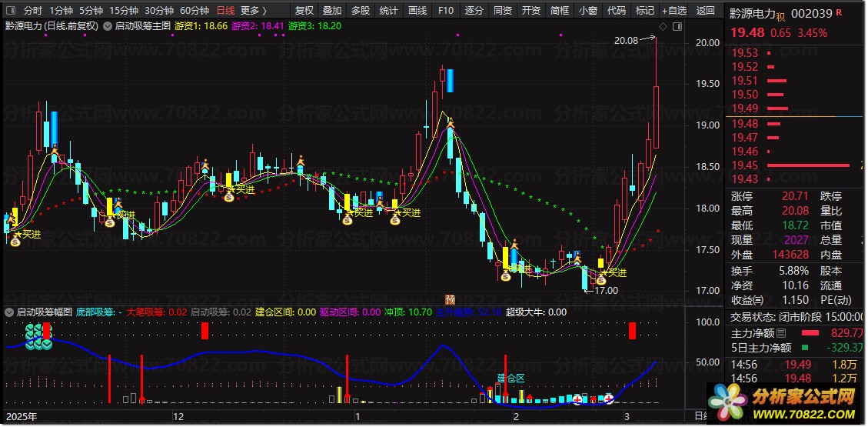The width and height of the screenshot is (868, 427).
Task: Expand the 更多 periods menu
Action: coord(254,11)
